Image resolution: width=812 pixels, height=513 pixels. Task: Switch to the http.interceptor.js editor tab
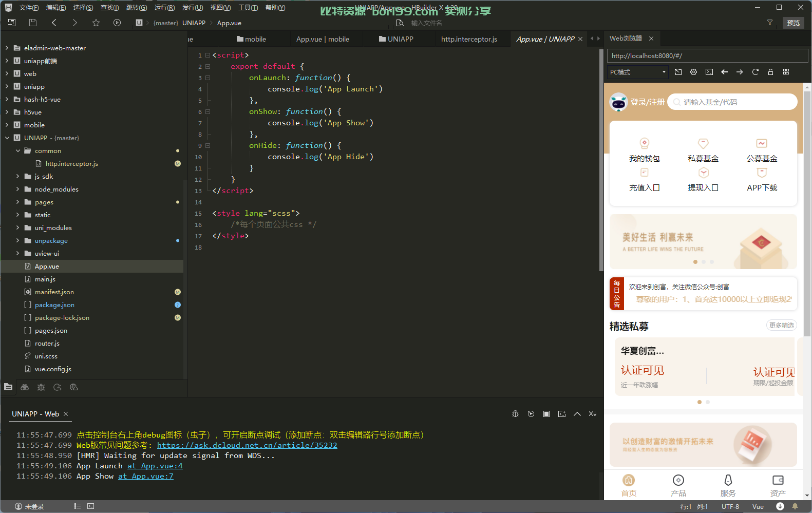(469, 39)
